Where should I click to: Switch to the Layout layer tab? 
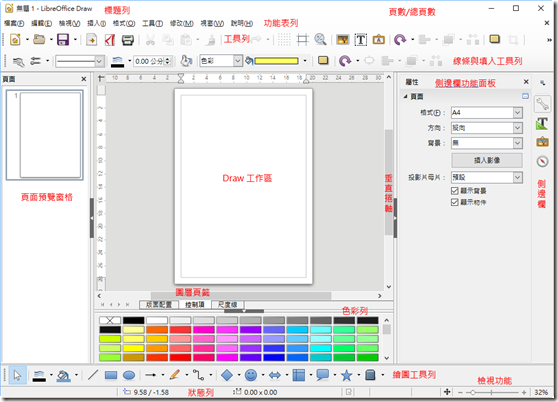click(159, 305)
